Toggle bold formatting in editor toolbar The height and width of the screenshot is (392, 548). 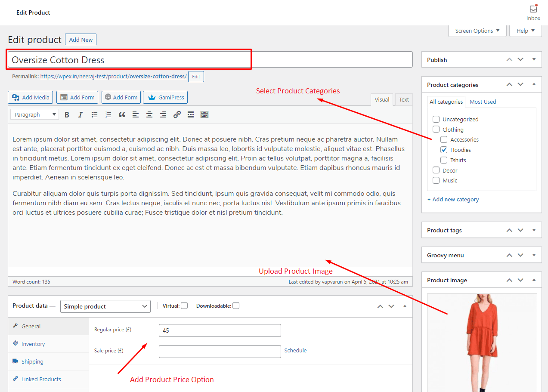[67, 114]
